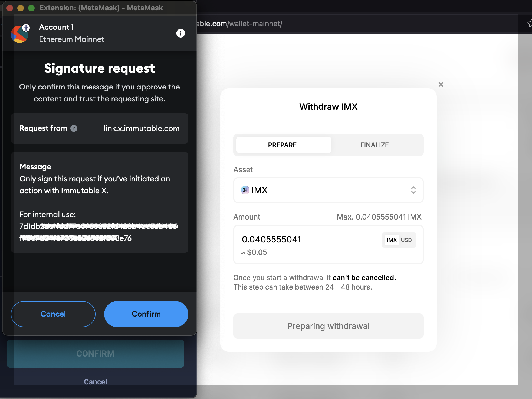The image size is (532, 399).
Task: Select the PREPARE tab
Action: click(282, 145)
